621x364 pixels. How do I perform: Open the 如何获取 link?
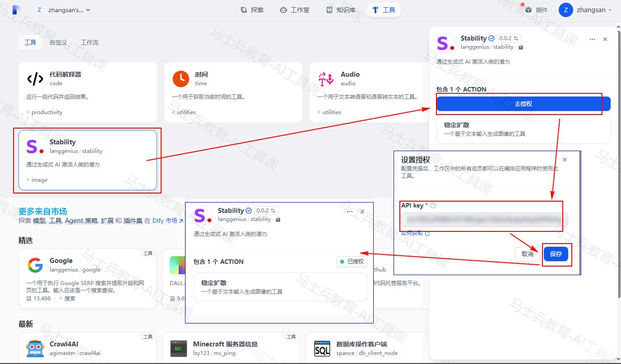pos(415,233)
